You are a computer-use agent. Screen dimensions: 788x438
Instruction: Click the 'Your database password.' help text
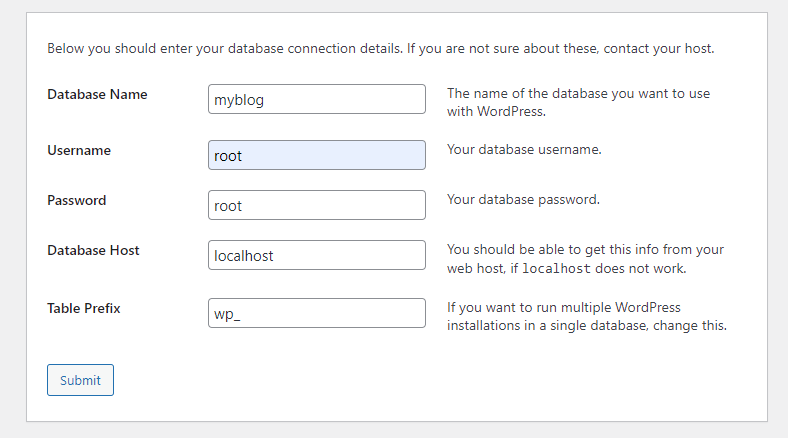point(523,199)
